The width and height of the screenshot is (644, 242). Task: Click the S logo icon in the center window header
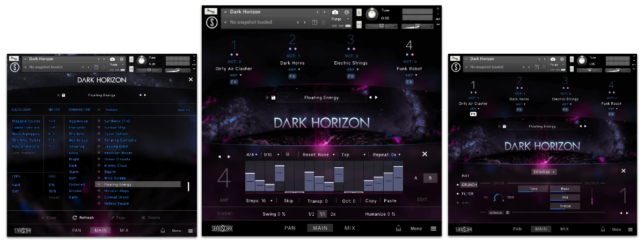tap(212, 23)
